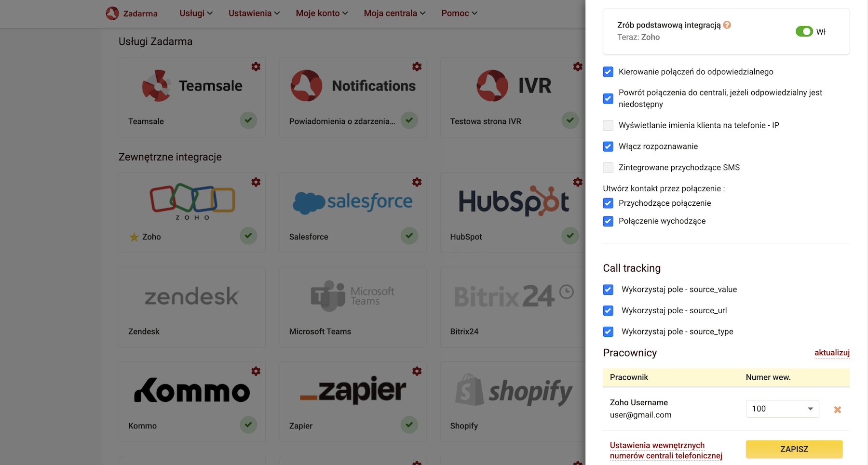Viewport: 868px width, 465px height.
Task: Uncheck Połączenie wychodzące checkbox
Action: point(608,221)
